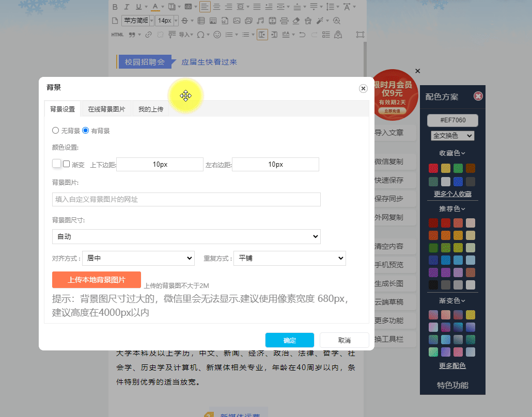Click the undo arrow icon

[302, 35]
